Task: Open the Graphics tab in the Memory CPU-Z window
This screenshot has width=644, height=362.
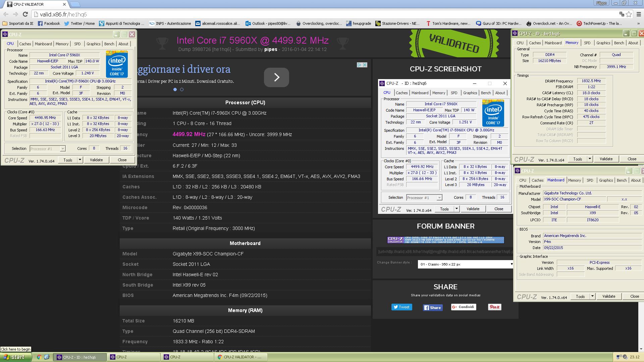Action: pos(603,43)
